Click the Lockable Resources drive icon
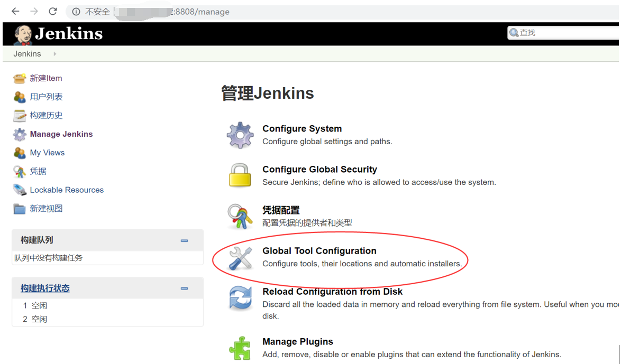 [x=20, y=190]
